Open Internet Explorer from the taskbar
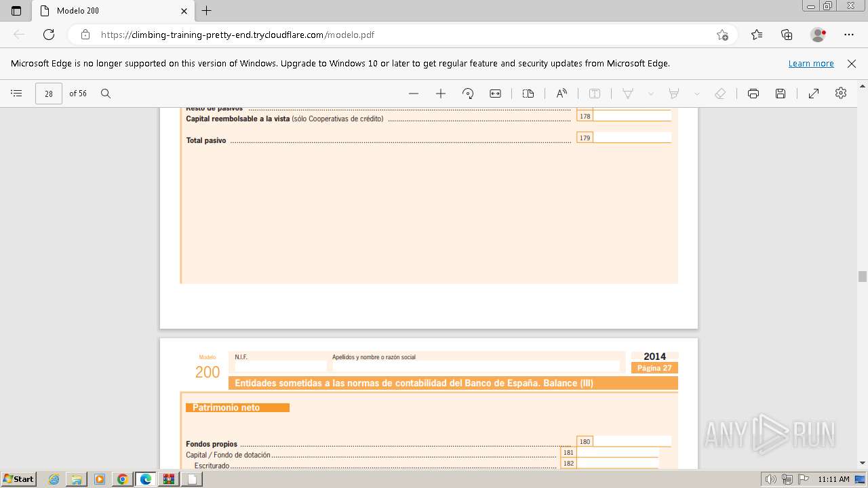868x488 pixels. pyautogui.click(x=54, y=479)
